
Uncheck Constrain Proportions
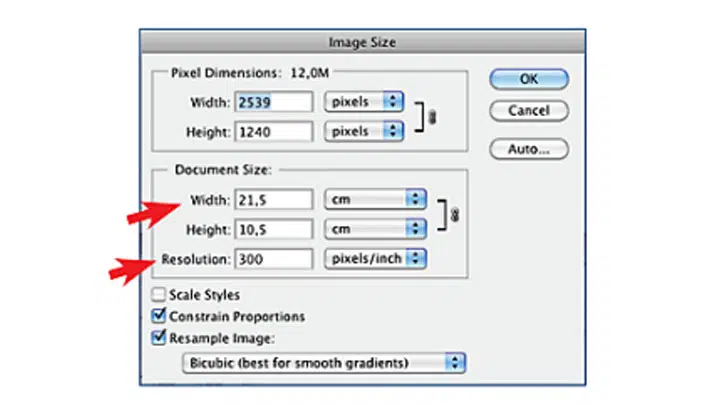[x=158, y=316]
